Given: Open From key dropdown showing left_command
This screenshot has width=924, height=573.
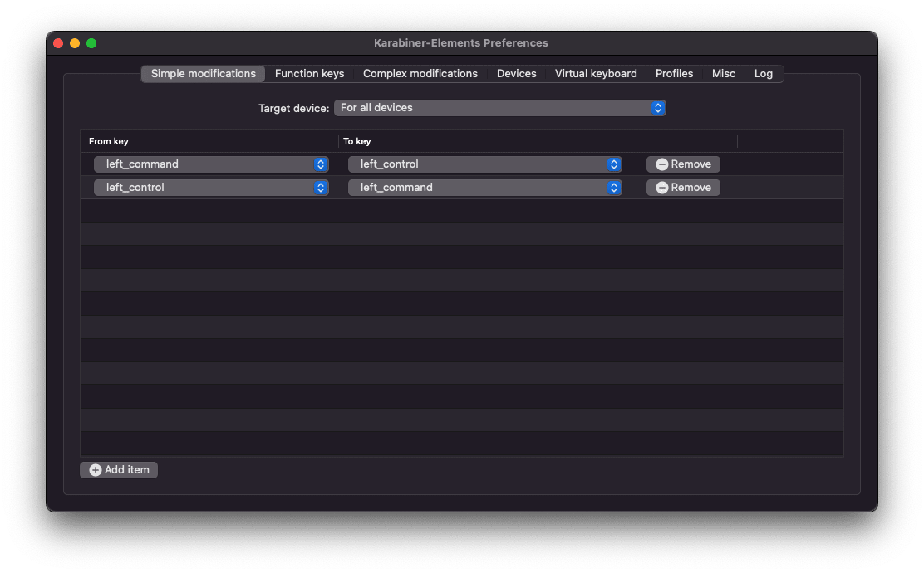Looking at the screenshot, I should coord(211,164).
